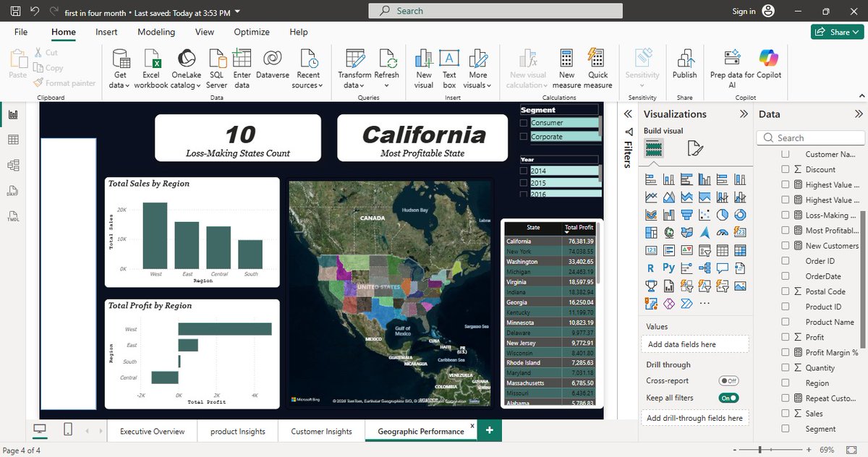This screenshot has width=868, height=457.
Task: Click Add drill-through fields here
Action: click(x=694, y=418)
